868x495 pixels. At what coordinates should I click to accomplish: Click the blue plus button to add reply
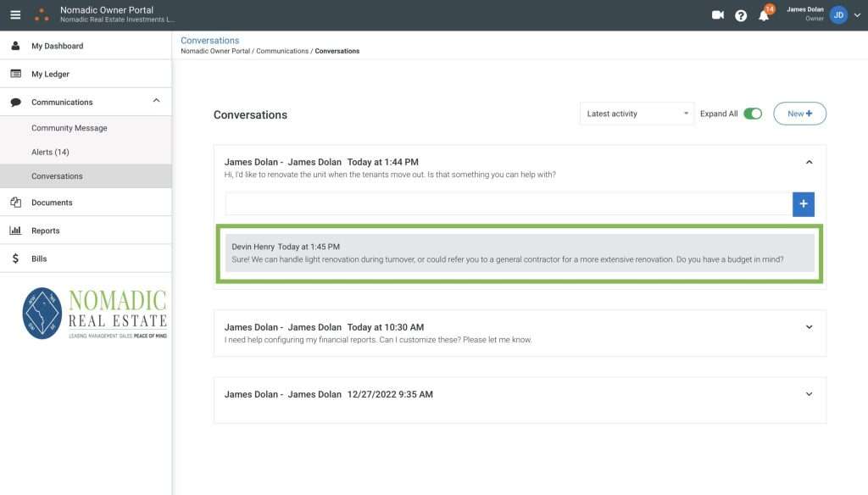pyautogui.click(x=803, y=204)
